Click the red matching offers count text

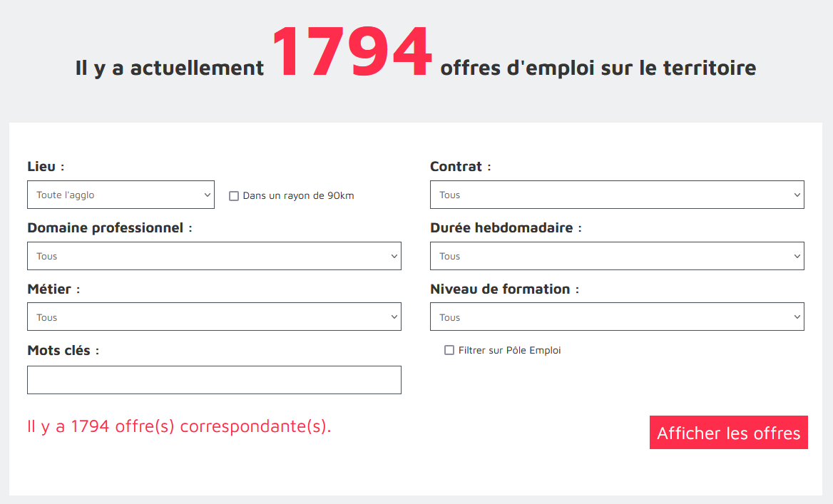179,426
